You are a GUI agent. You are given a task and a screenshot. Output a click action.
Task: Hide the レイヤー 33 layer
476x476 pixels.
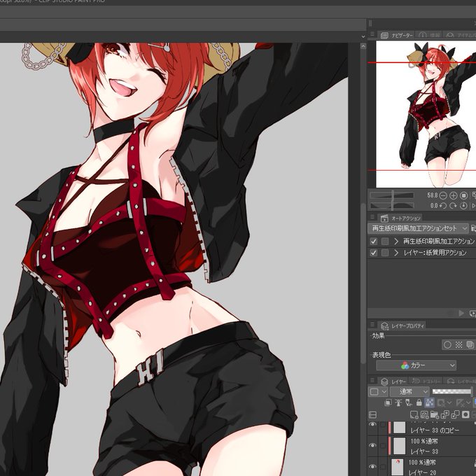tap(372, 445)
